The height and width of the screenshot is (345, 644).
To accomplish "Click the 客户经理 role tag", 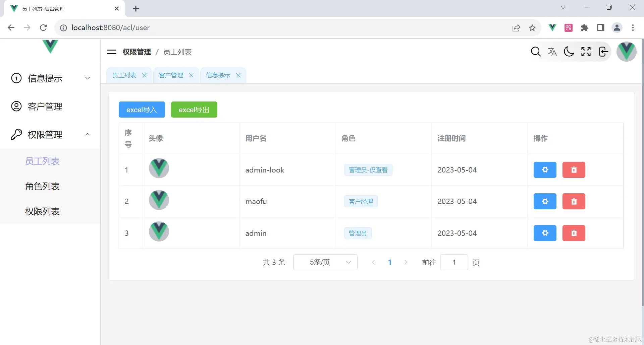I will 361,201.
